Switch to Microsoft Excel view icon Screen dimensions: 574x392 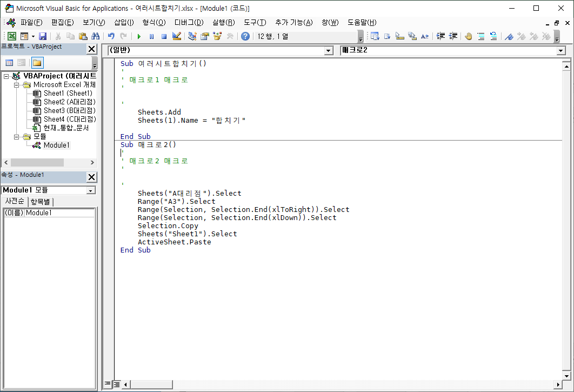pyautogui.click(x=12, y=36)
